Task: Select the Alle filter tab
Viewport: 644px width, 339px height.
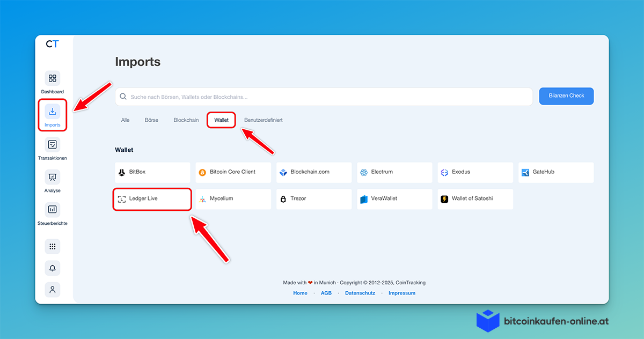Action: pyautogui.click(x=125, y=120)
